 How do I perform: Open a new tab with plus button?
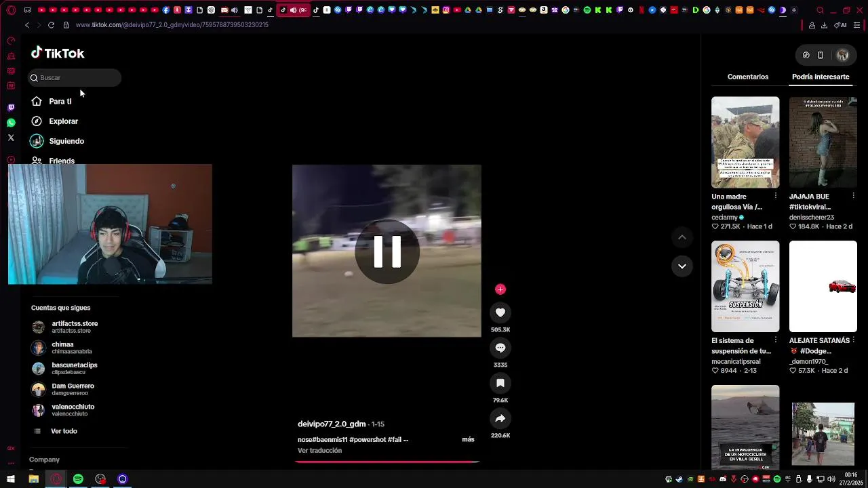(x=794, y=10)
